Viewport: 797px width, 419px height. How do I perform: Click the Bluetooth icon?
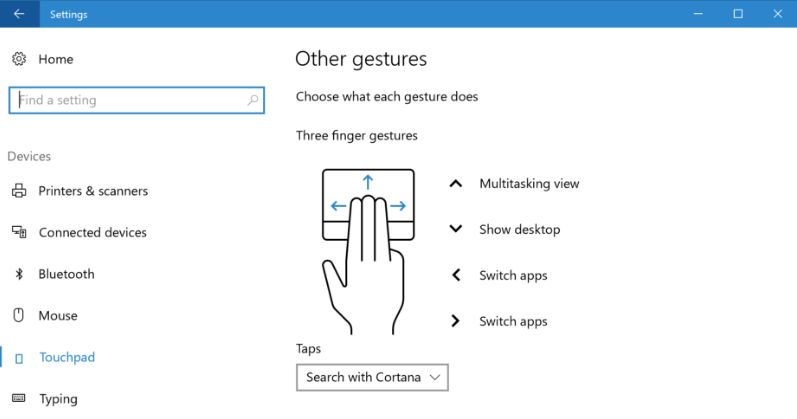[18, 274]
